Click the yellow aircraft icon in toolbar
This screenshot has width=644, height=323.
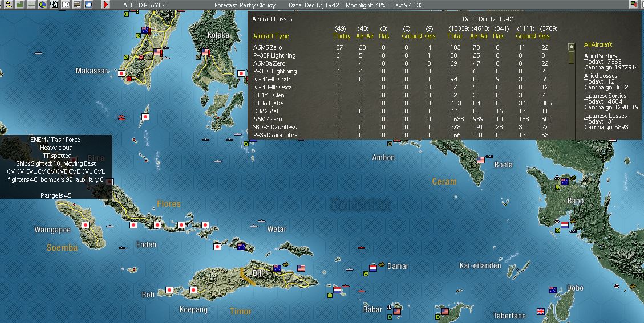coord(7,5)
